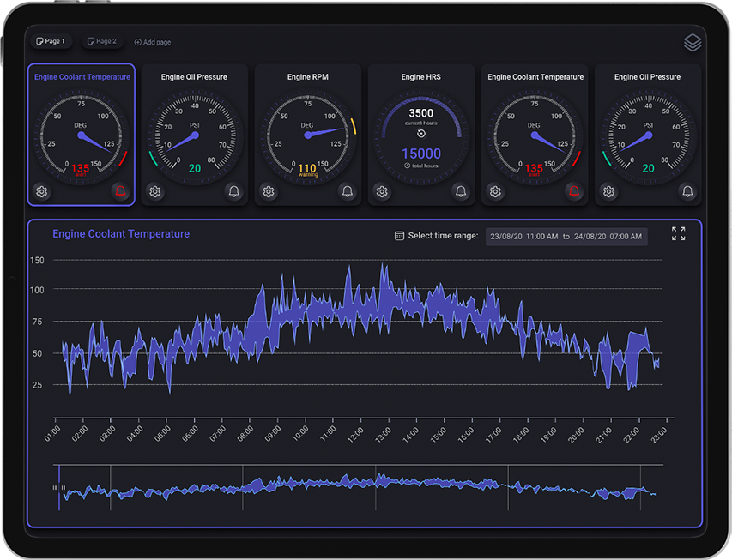Click the Engine RPM card bell icon
This screenshot has height=560, width=732.
[348, 191]
